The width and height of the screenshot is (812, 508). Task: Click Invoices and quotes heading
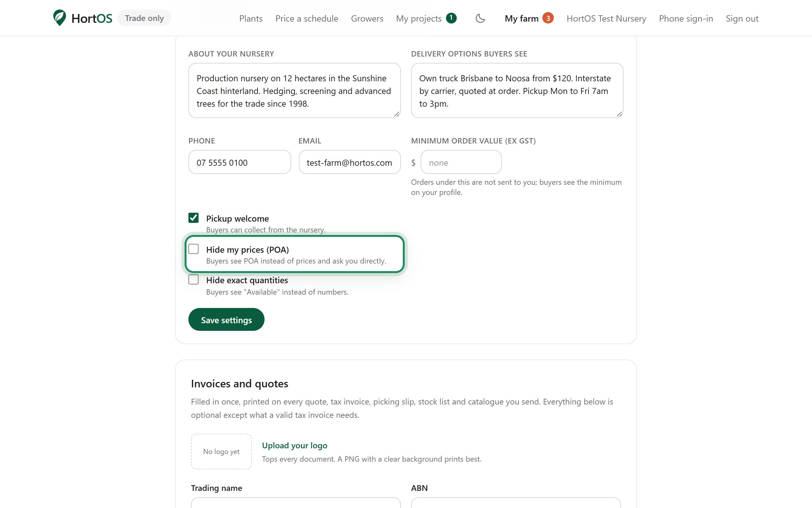tap(239, 384)
